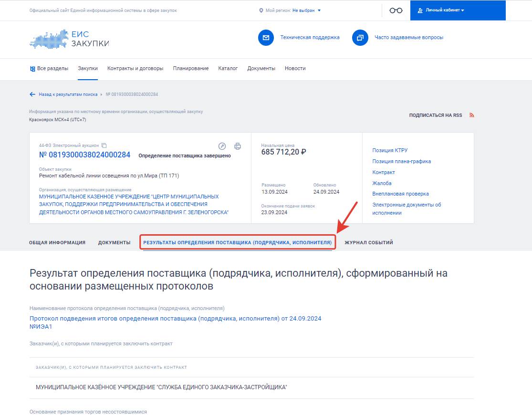Open the Новости section
This screenshot has height=415, width=532.
tap(295, 68)
